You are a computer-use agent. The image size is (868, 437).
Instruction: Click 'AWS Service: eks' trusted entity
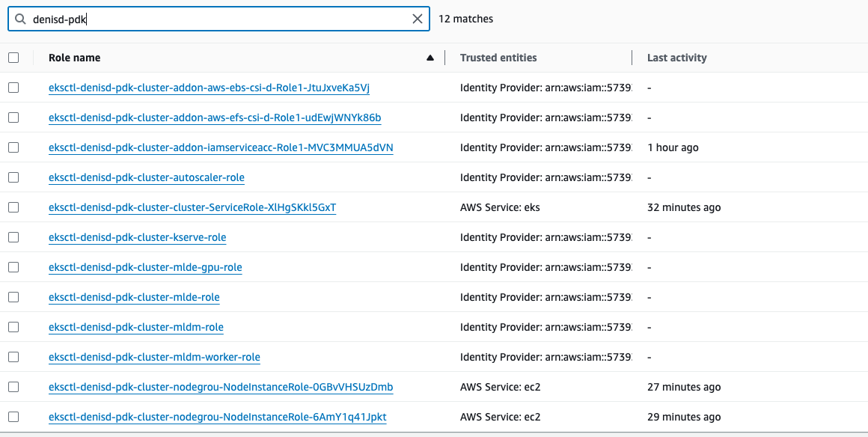(x=500, y=207)
